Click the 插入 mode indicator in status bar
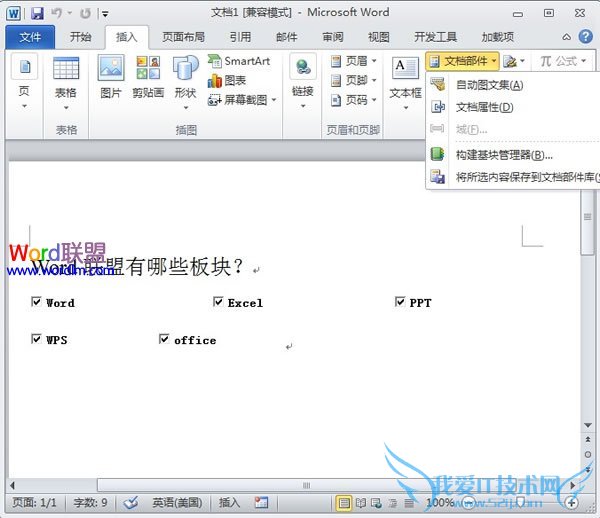This screenshot has width=600, height=518. (x=230, y=502)
